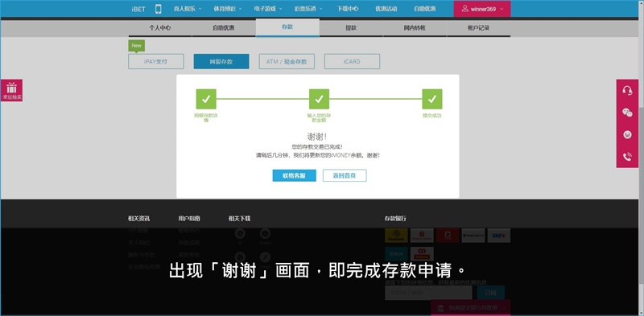Open 下载中心 in top navigation
This screenshot has height=316, width=644.
[348, 9]
